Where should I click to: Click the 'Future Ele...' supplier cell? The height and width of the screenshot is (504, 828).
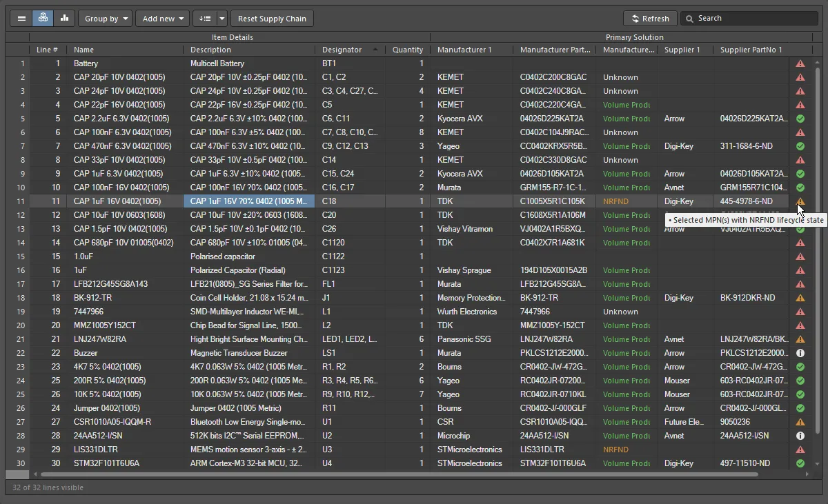click(685, 422)
